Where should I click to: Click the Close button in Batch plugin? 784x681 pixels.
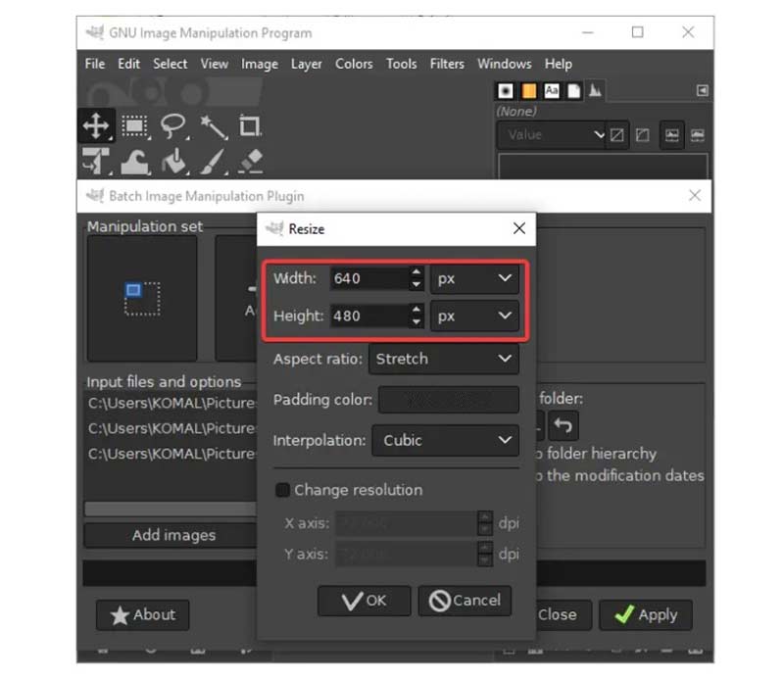point(563,615)
